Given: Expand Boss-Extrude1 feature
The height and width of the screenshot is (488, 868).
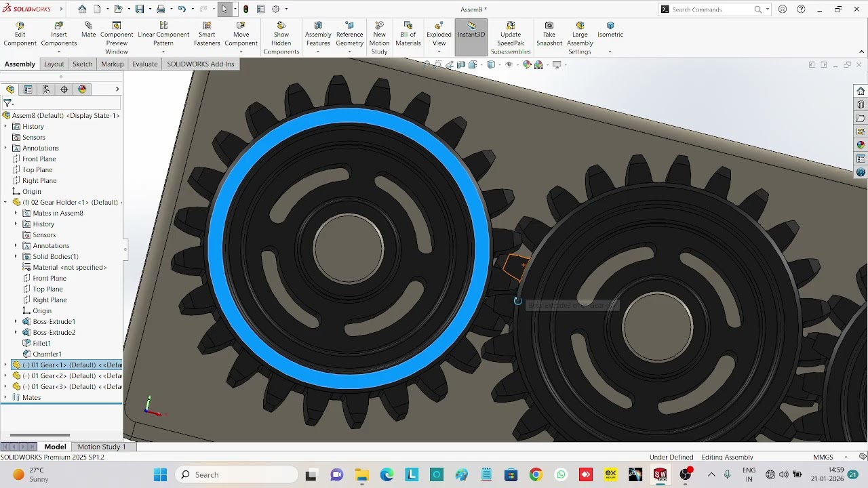Looking at the screenshot, I should (16, 321).
